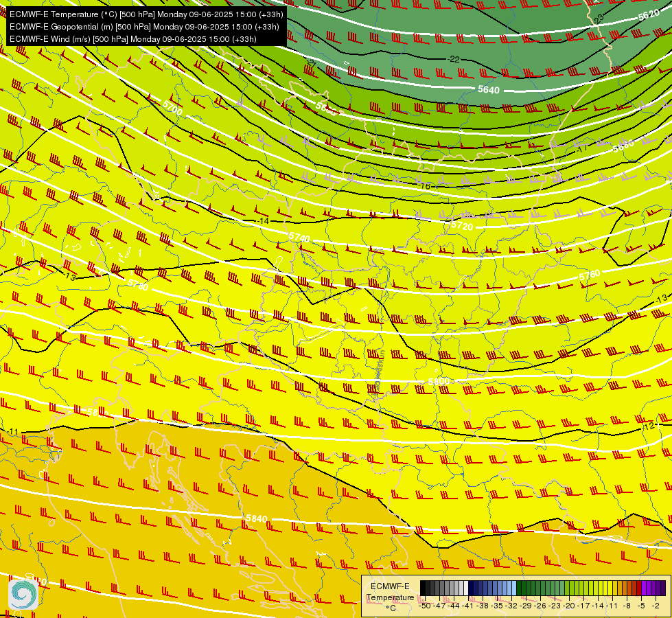This screenshot has width=672, height=618.
Task: Click the -5 legend tick label
Action: pyautogui.click(x=641, y=606)
